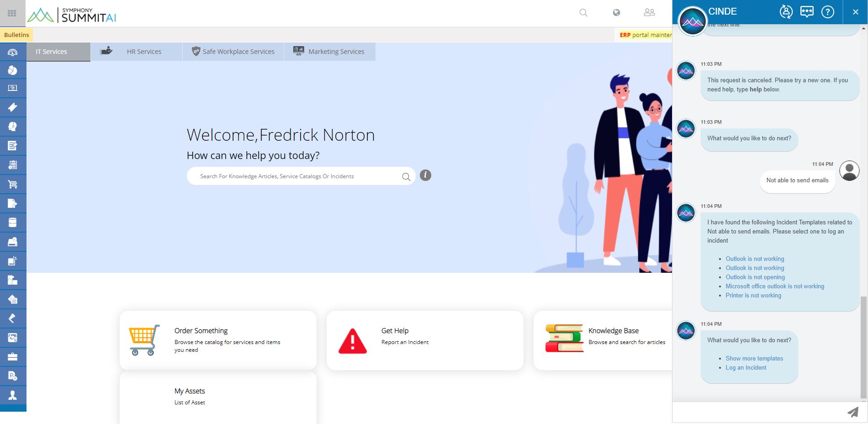Open the shopping cart sidebar icon
Viewport: 868px width, 424px height.
pyautogui.click(x=13, y=184)
